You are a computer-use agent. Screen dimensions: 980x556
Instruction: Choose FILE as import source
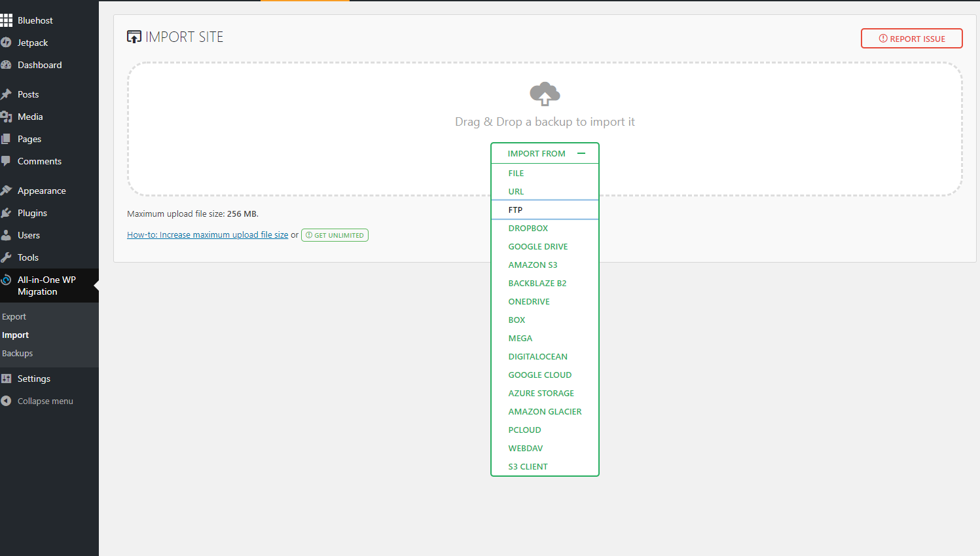coord(545,173)
